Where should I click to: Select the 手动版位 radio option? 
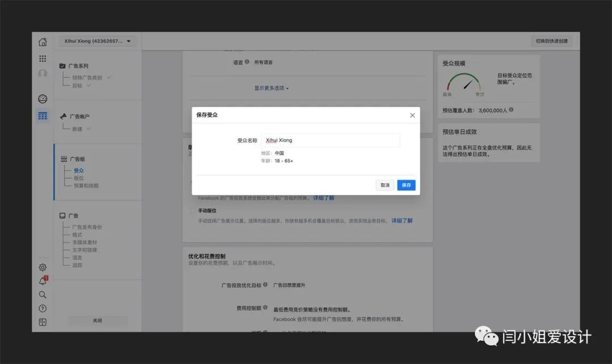[192, 211]
